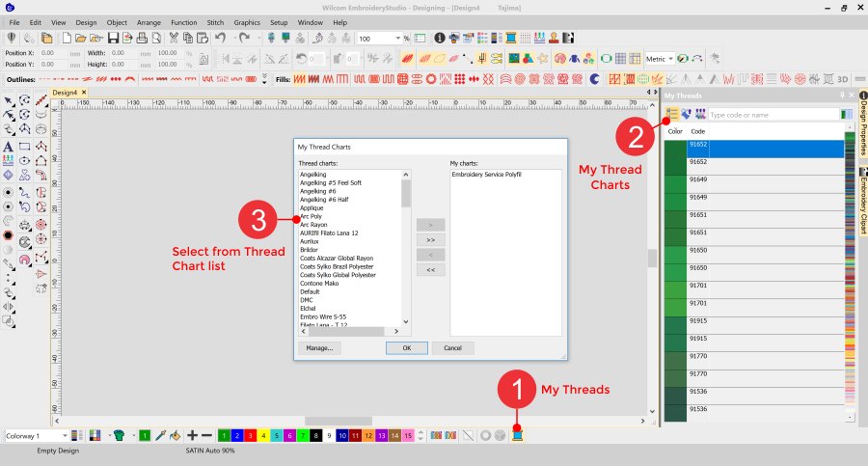Expand the zoom level 100 dropdown
Screen dimensions: 868x466
click(x=397, y=39)
